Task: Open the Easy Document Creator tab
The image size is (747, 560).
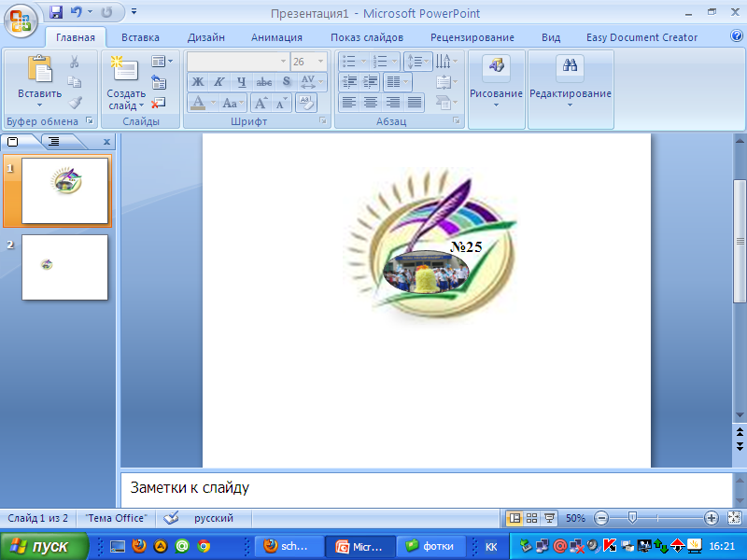Action: 641,37
